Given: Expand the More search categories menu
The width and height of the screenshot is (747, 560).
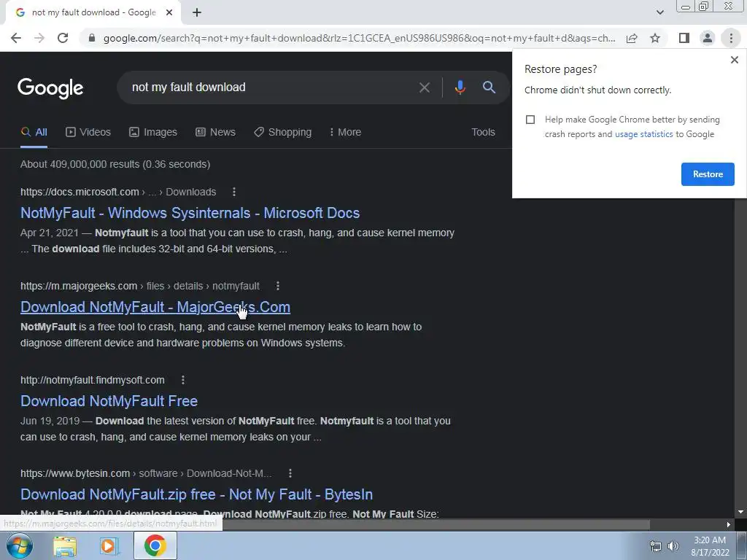Looking at the screenshot, I should tap(345, 133).
